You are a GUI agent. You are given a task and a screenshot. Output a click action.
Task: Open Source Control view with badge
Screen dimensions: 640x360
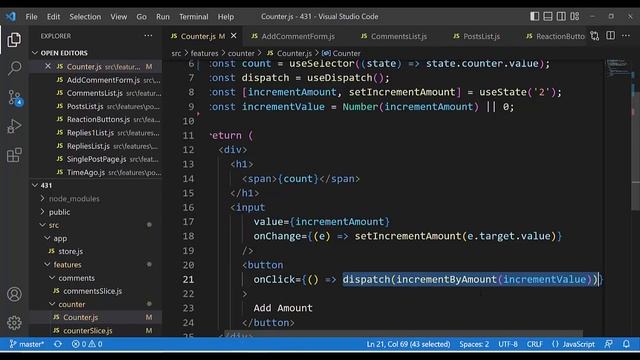[14, 98]
